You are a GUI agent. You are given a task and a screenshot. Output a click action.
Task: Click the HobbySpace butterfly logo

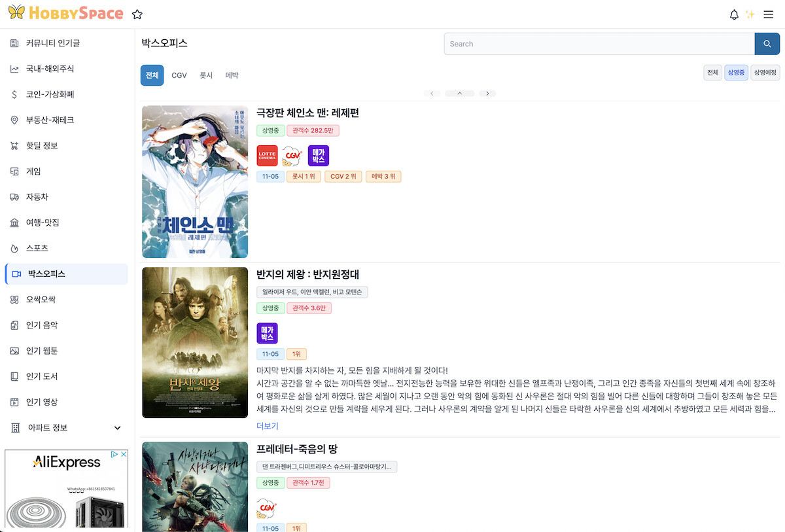pos(17,13)
